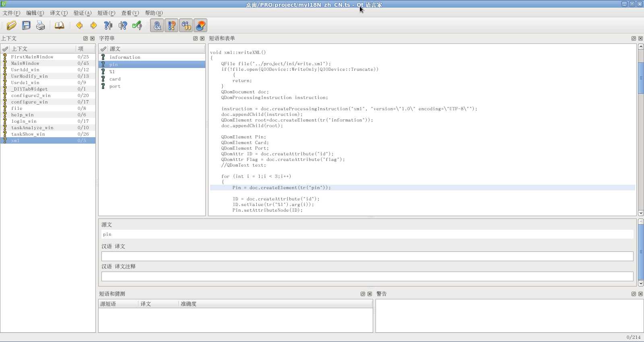Click the status icon beside 'information' string
This screenshot has width=644, height=342.
(103, 57)
